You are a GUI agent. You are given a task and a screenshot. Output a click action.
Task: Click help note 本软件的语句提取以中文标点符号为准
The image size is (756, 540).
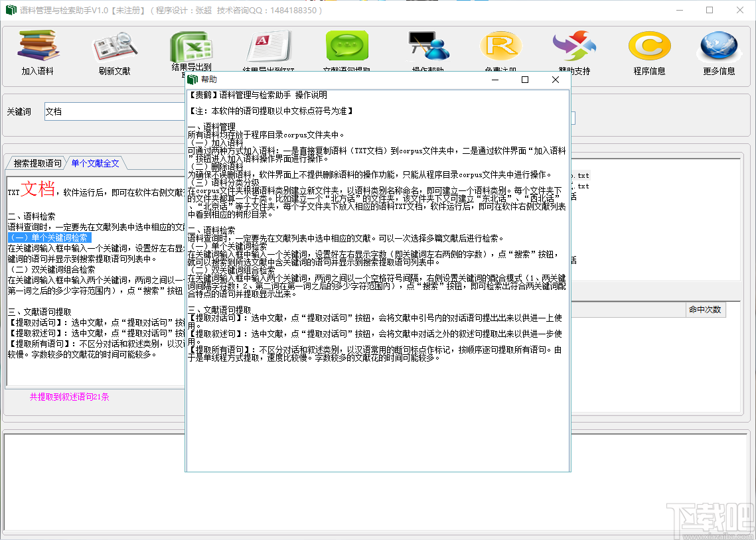click(271, 111)
